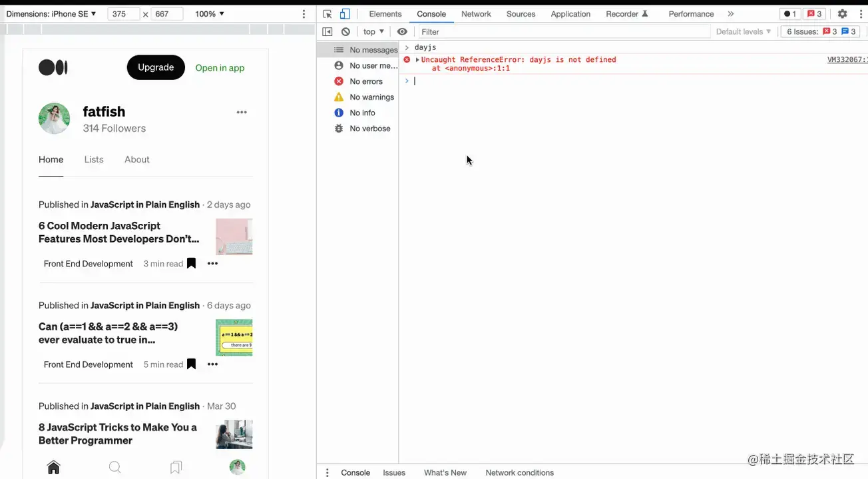Show more DevTools tabs chevron
Screen dimensions: 868x479
[730, 14]
